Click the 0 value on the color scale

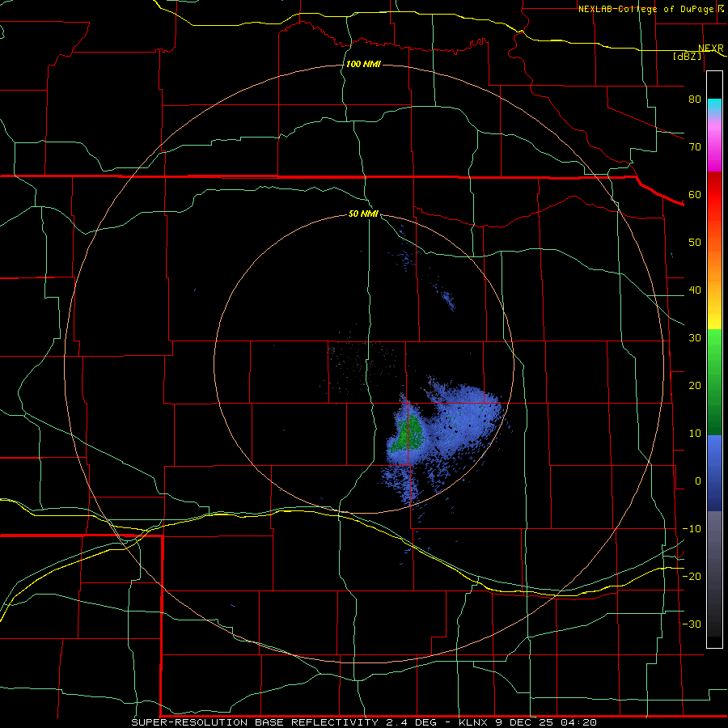click(698, 481)
